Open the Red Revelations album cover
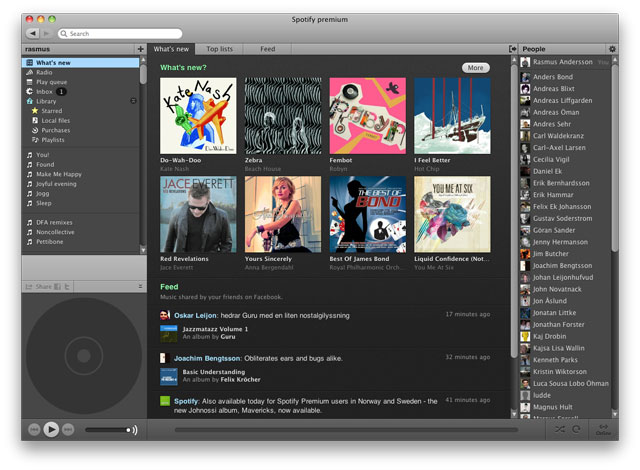The width and height of the screenshot is (640, 470). click(x=198, y=215)
